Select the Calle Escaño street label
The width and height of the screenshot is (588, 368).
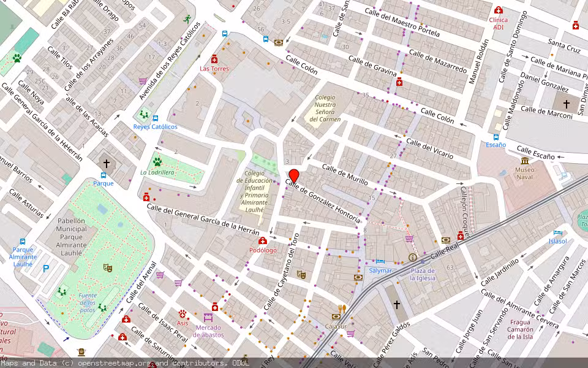pos(535,153)
